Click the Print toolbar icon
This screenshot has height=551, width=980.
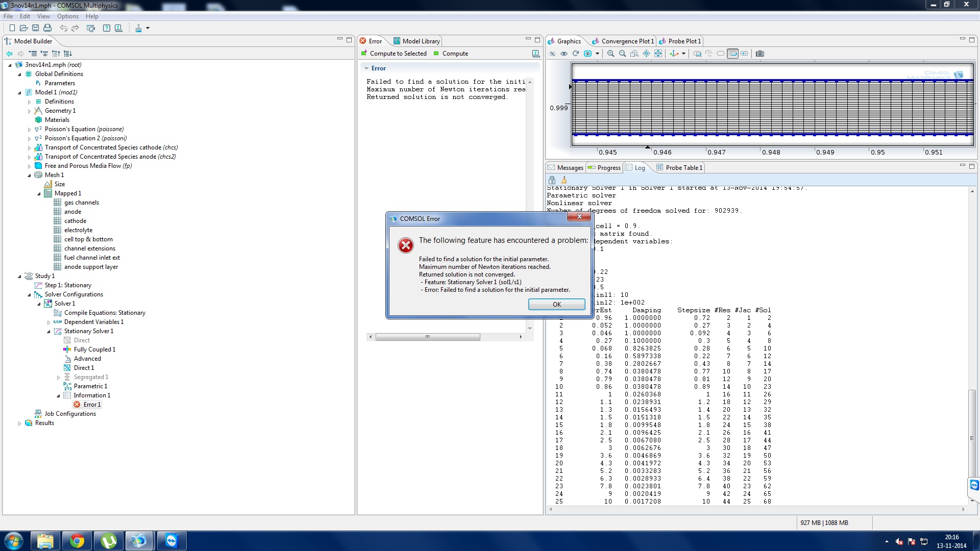(47, 28)
